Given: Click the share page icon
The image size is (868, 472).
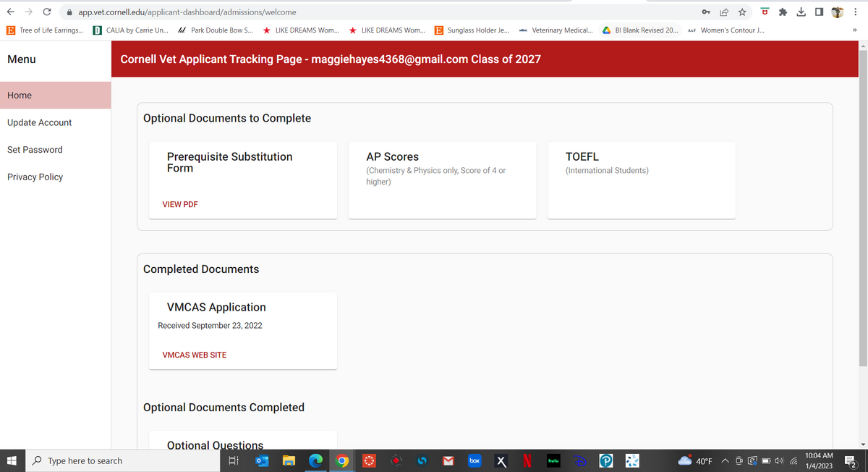Looking at the screenshot, I should coord(724,12).
